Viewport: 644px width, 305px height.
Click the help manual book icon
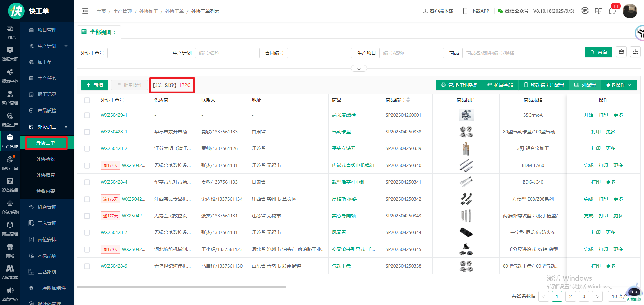(599, 11)
